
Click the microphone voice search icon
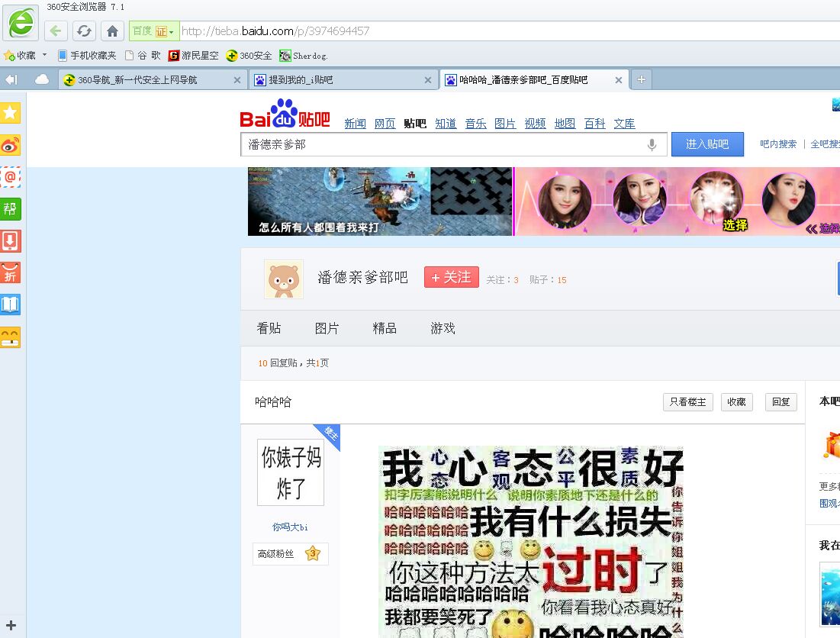tap(652, 145)
